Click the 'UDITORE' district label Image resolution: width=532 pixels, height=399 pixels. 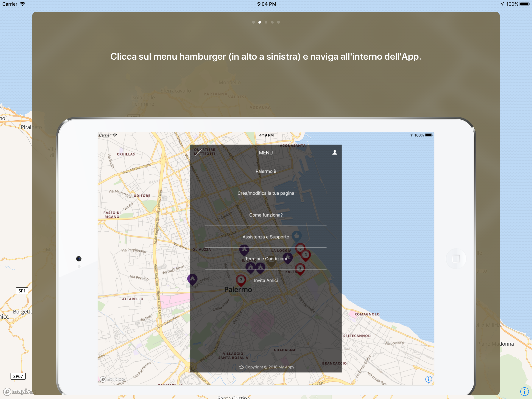[142, 196]
